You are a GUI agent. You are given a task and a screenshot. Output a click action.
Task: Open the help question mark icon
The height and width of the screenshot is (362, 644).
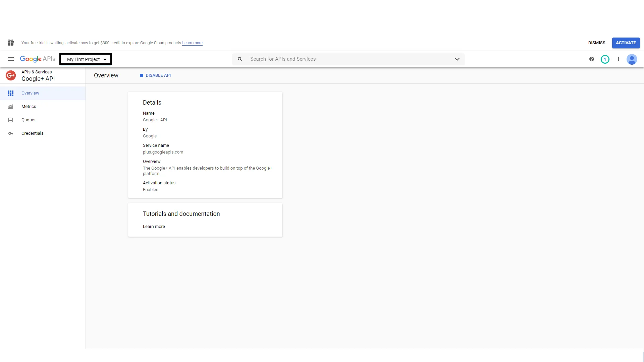tap(591, 59)
